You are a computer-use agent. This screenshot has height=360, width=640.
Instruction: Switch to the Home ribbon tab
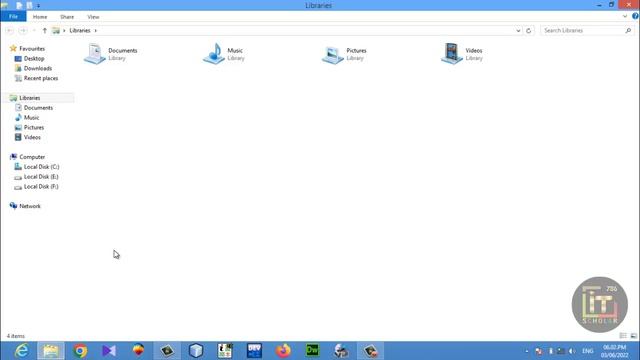(x=40, y=17)
